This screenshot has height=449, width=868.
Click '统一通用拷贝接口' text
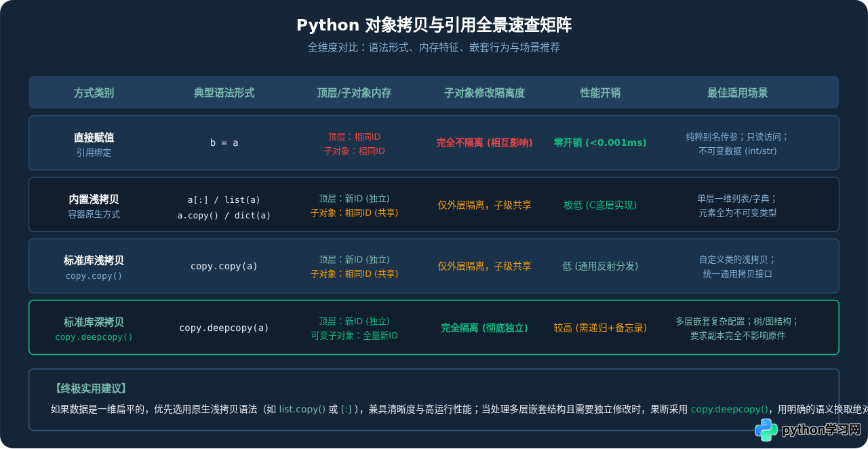(738, 274)
